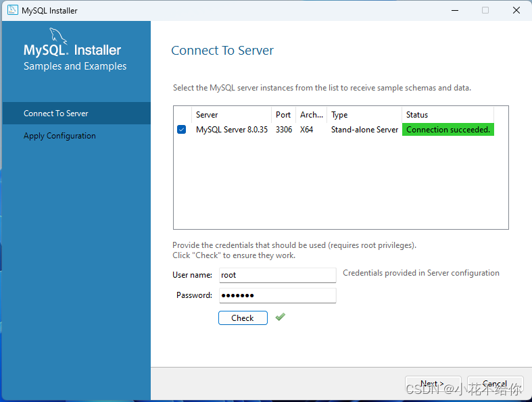
Task: Minimize the MySQL Installer window
Action: coord(455,11)
